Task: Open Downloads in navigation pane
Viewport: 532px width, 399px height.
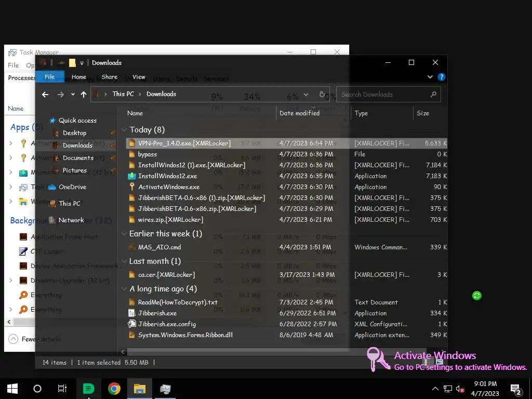Action: coord(77,145)
